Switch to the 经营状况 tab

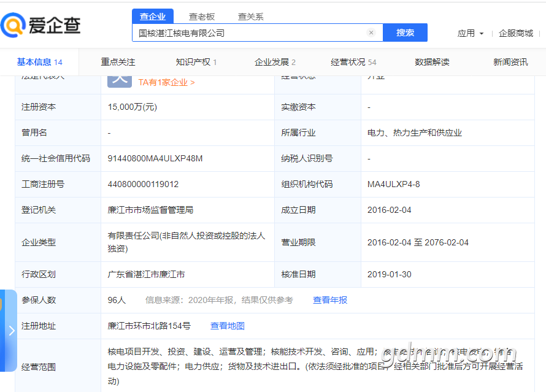pos(353,63)
